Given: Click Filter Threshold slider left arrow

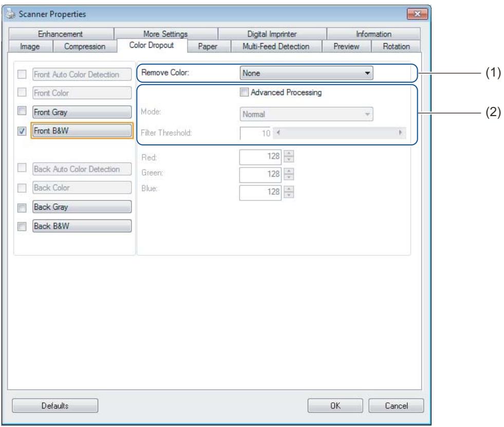Looking at the screenshot, I should pyautogui.click(x=278, y=133).
